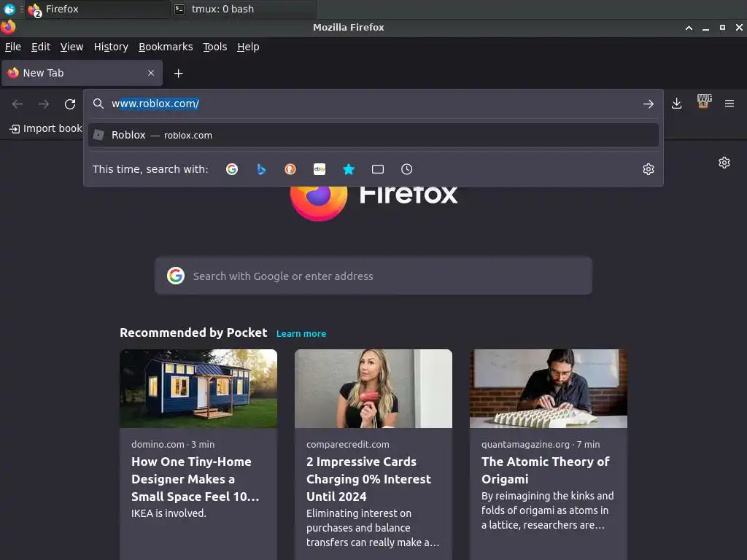
Task: Open the Downloads panel
Action: (x=676, y=104)
